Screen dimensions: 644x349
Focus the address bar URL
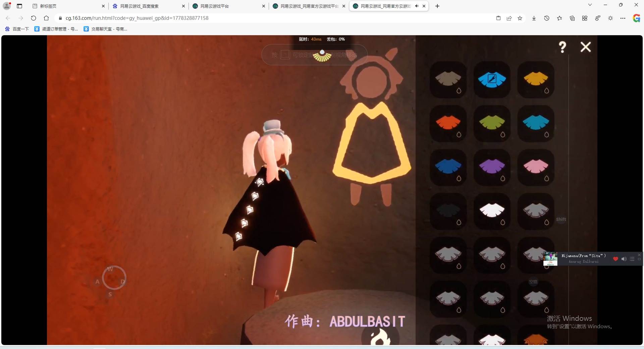pyautogui.click(x=137, y=18)
